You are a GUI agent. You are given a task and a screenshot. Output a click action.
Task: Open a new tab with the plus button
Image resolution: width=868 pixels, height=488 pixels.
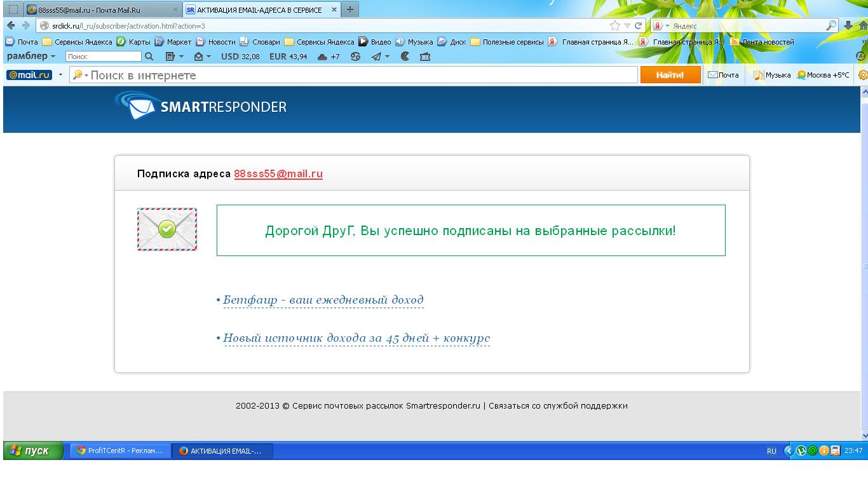click(349, 10)
